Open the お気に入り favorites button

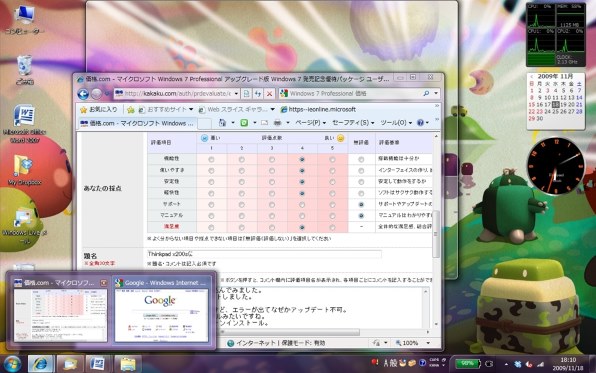coord(99,110)
